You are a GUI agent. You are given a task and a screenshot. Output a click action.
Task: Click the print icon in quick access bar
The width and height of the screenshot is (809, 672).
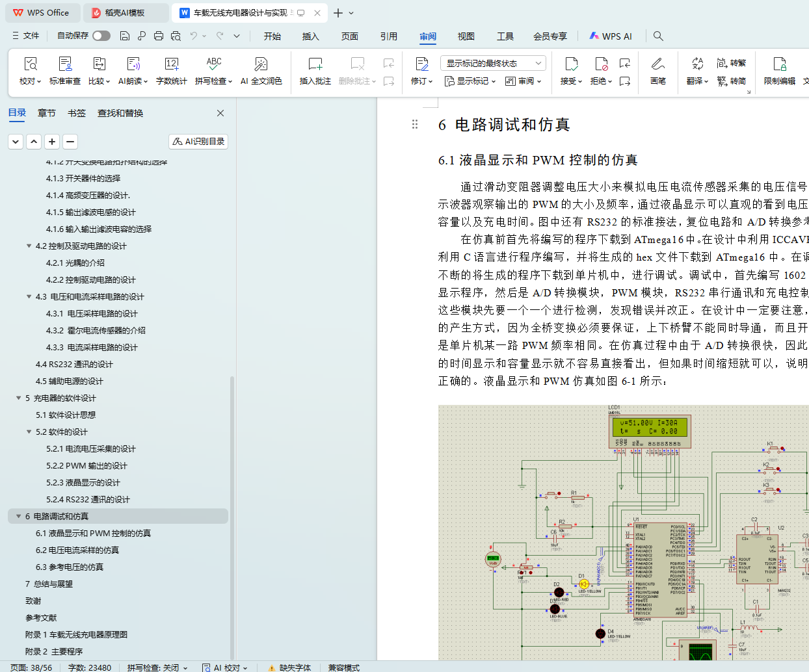159,36
